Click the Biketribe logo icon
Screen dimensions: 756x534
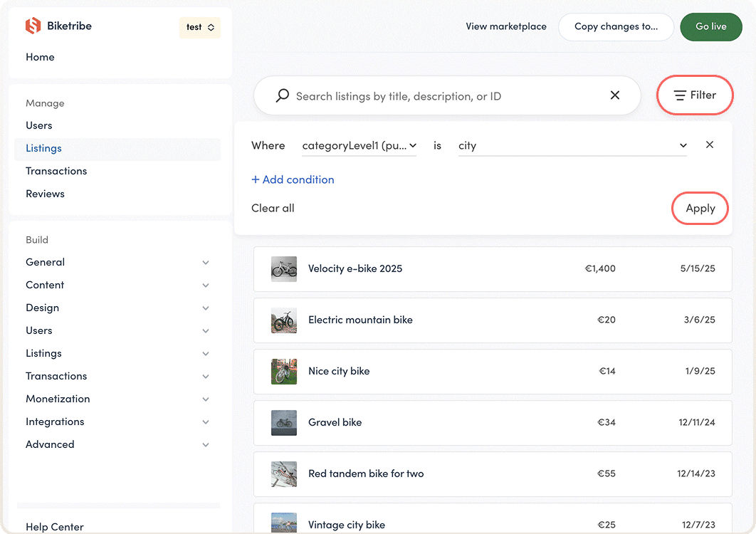coord(33,26)
